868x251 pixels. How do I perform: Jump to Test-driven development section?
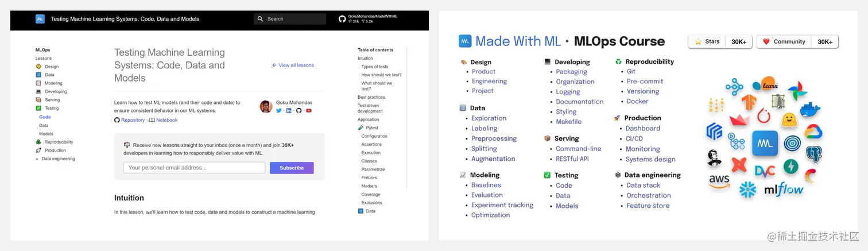coord(371,109)
